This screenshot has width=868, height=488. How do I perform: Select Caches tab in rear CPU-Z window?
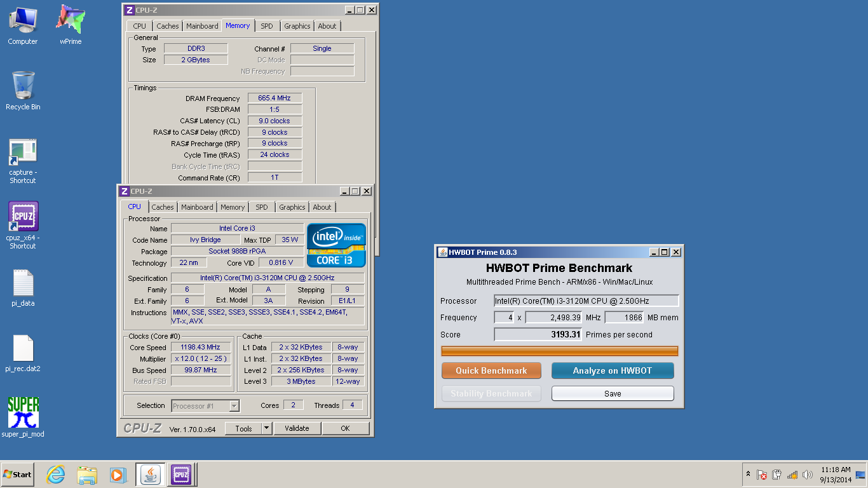[x=168, y=26]
